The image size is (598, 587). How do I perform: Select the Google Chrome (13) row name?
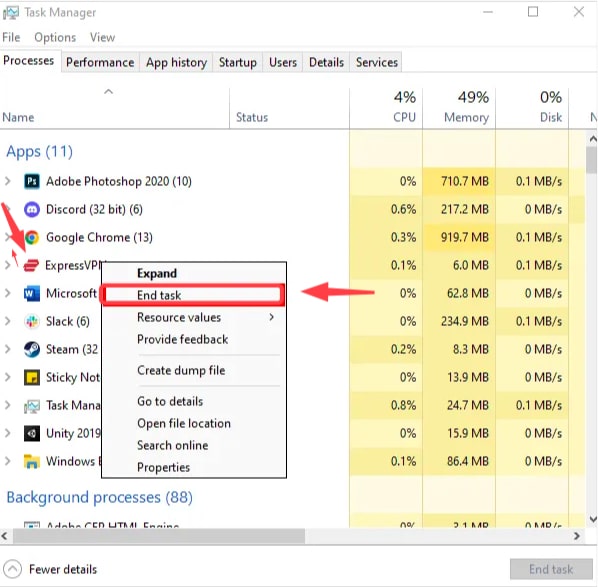click(x=99, y=238)
